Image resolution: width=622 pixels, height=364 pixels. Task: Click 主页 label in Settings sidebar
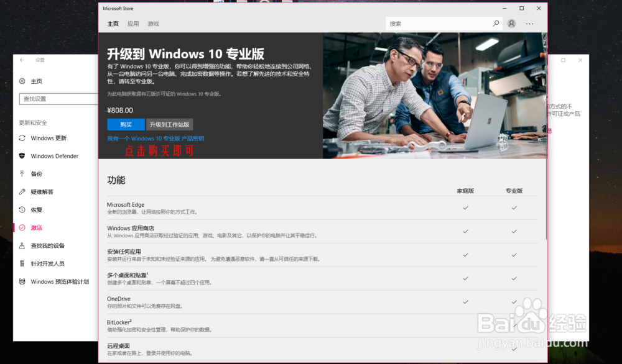[37, 81]
